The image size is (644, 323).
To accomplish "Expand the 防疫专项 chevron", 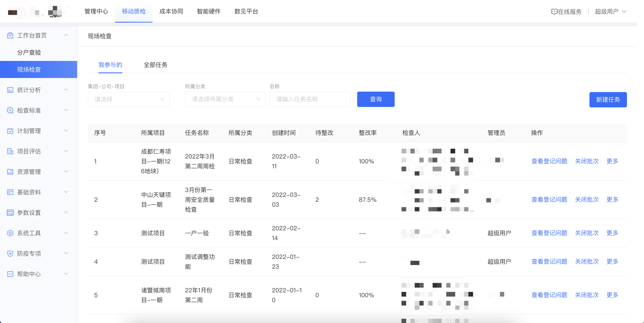I will 66,253.
